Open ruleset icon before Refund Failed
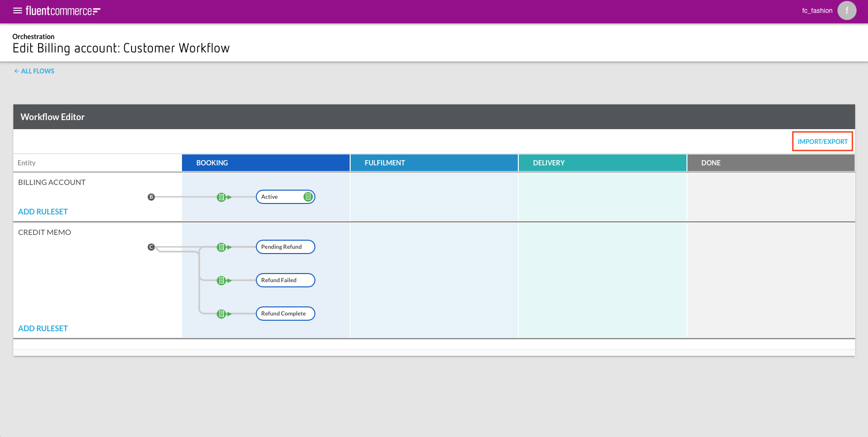Viewport: 868px width, 437px height. click(x=221, y=280)
